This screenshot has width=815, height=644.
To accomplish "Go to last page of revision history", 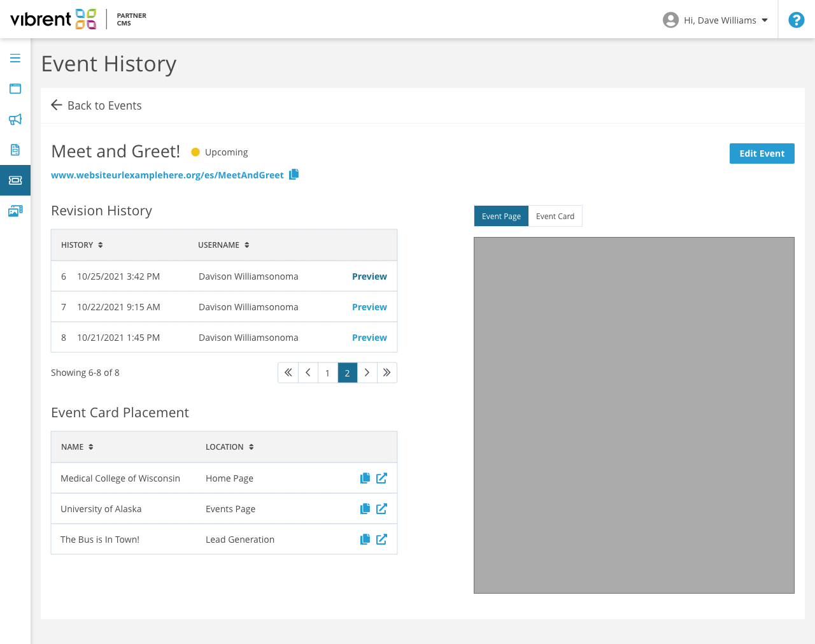I will [x=387, y=373].
